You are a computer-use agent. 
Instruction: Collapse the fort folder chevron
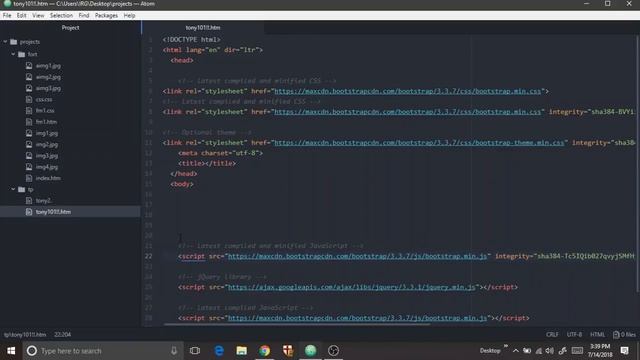(13, 54)
